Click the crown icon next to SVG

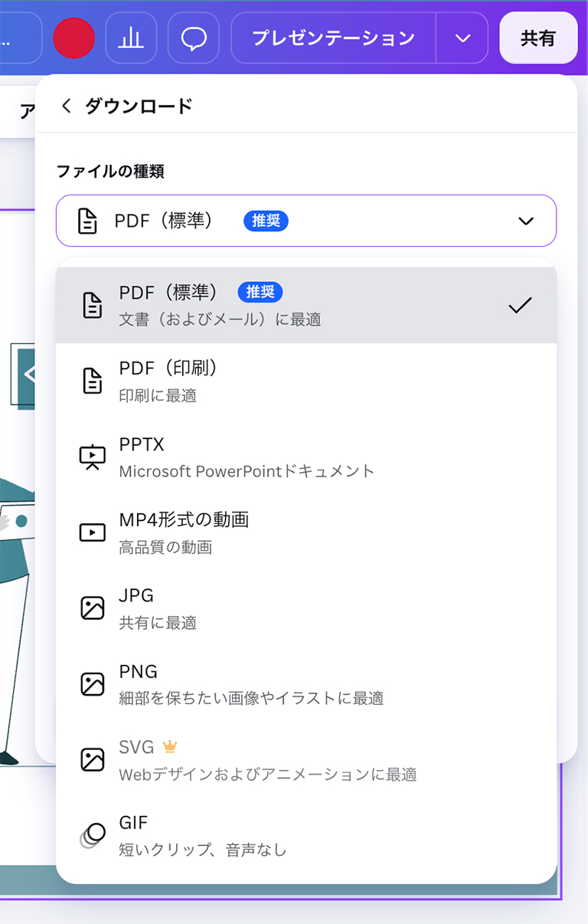pyautogui.click(x=170, y=746)
